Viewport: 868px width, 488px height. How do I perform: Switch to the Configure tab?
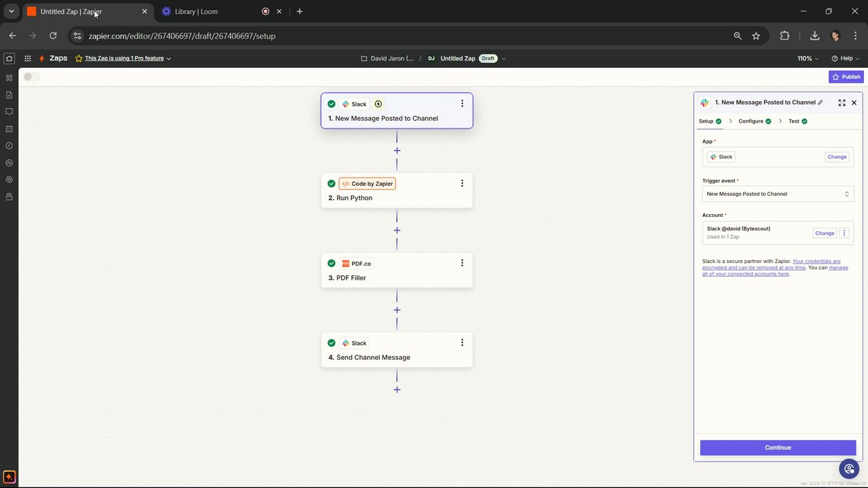(x=755, y=121)
